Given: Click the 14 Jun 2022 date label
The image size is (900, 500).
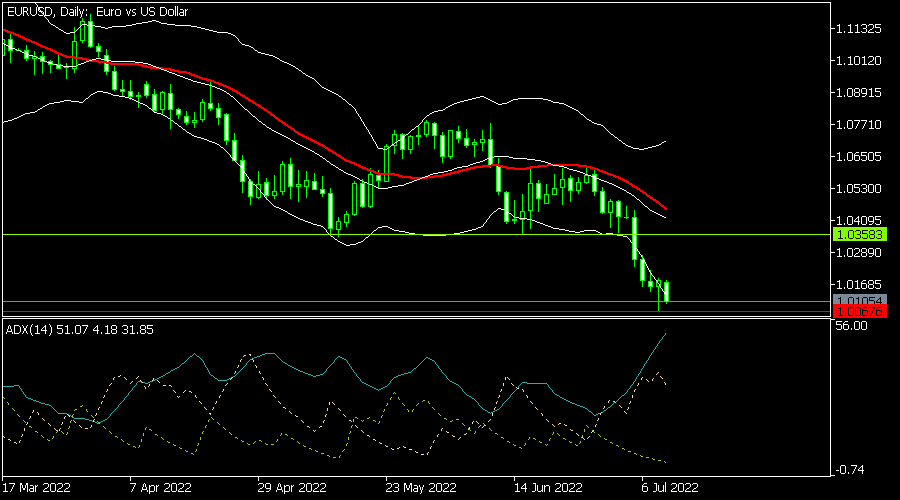Looking at the screenshot, I should pyautogui.click(x=548, y=488).
